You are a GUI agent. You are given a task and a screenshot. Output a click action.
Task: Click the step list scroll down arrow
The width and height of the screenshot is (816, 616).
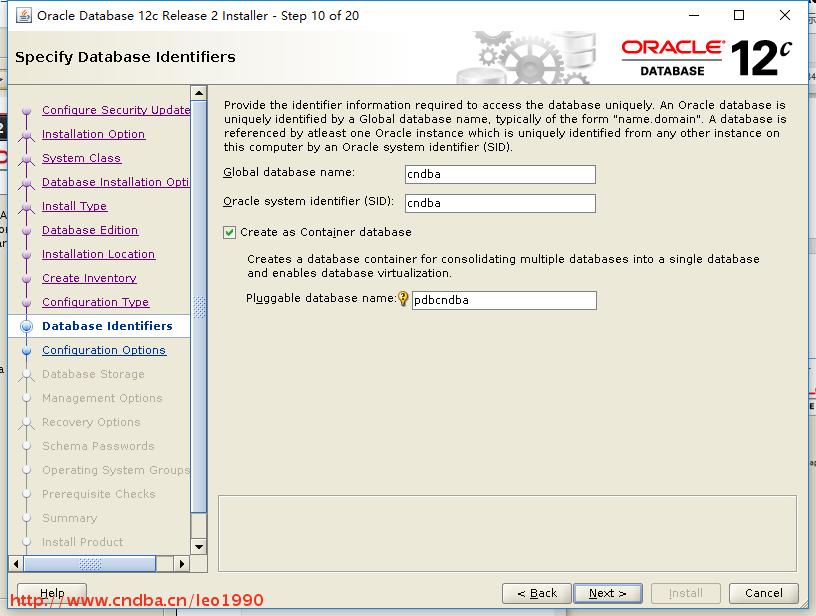pyautogui.click(x=199, y=547)
